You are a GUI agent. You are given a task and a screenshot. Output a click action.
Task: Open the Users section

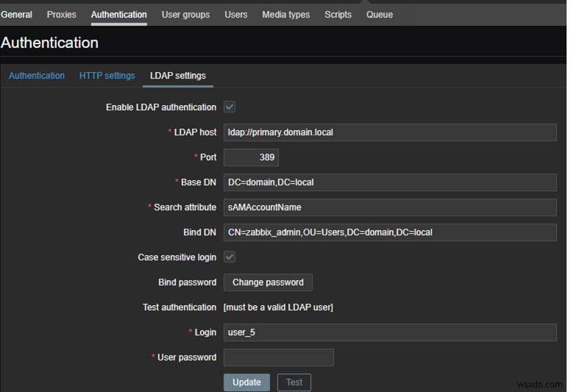click(236, 15)
